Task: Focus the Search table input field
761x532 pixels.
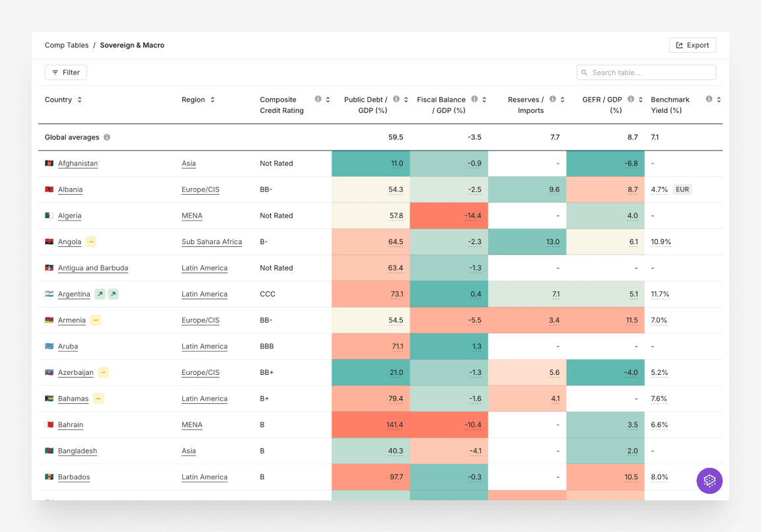Action: [651, 73]
